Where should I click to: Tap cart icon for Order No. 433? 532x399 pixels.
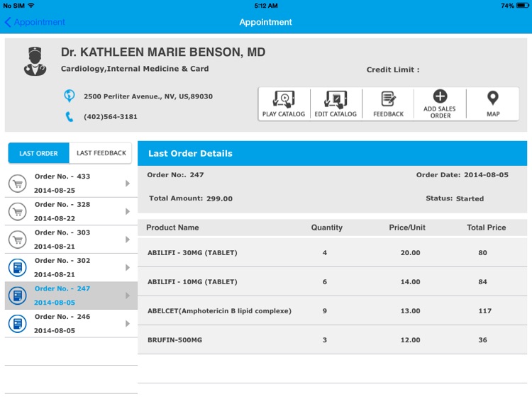click(x=18, y=184)
